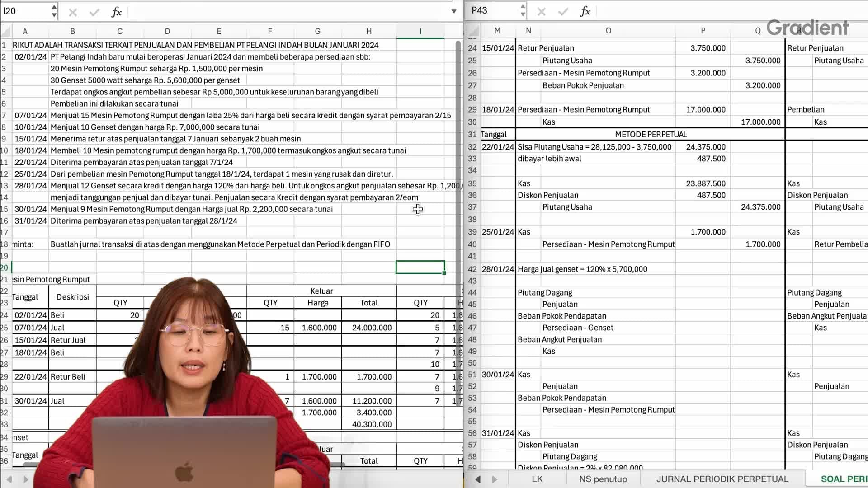The width and height of the screenshot is (868, 488).
Task: Click 'Buatlah jurnal transaksi' instruction cell
Action: (x=220, y=244)
